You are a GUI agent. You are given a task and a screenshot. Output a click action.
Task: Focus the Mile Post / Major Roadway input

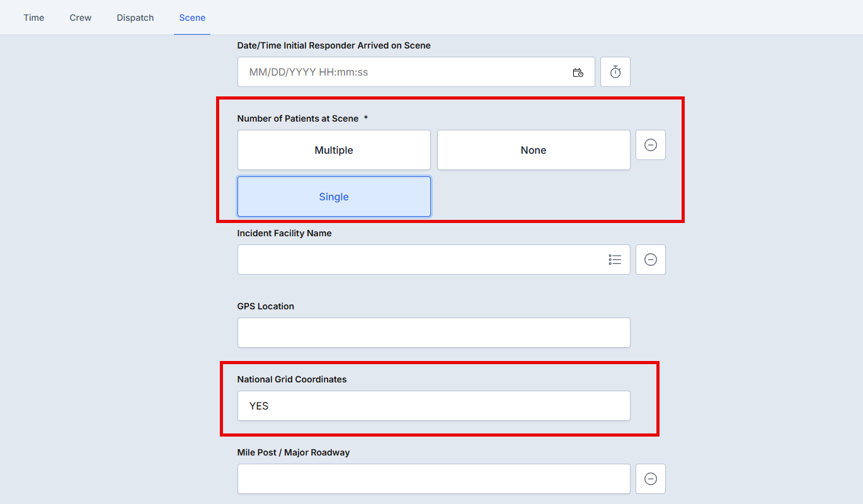pos(433,479)
